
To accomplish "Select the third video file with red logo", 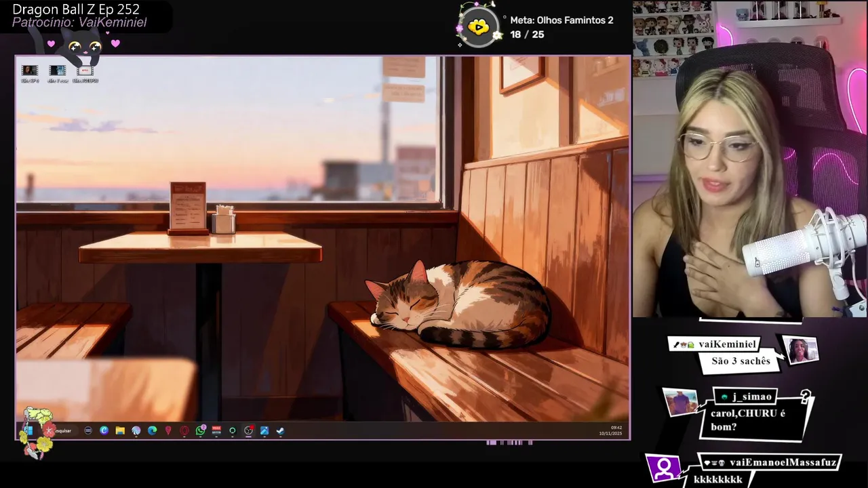I will click(85, 73).
